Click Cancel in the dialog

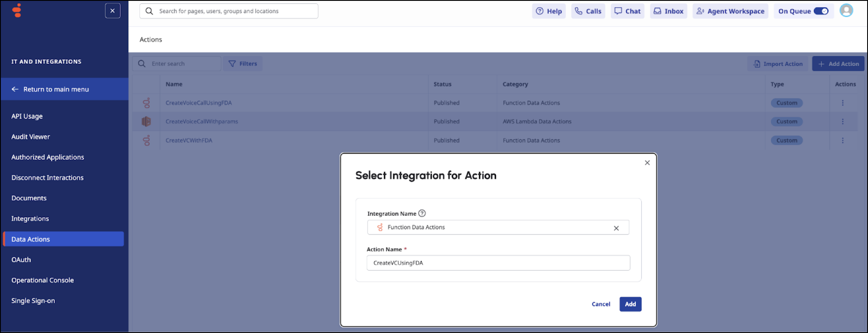pos(601,304)
